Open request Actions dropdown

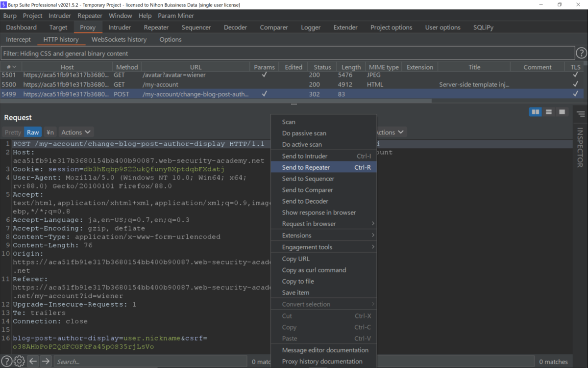tap(76, 132)
